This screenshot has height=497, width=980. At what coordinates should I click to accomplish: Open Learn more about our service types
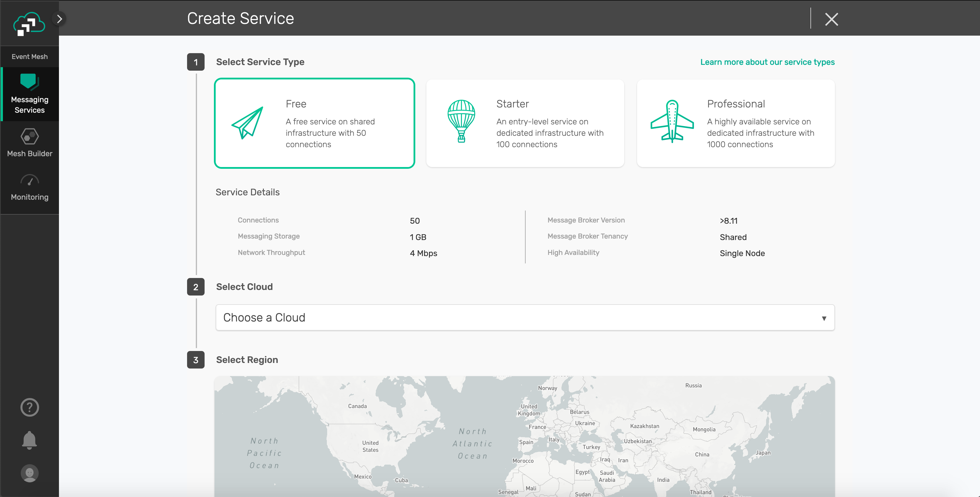point(768,62)
